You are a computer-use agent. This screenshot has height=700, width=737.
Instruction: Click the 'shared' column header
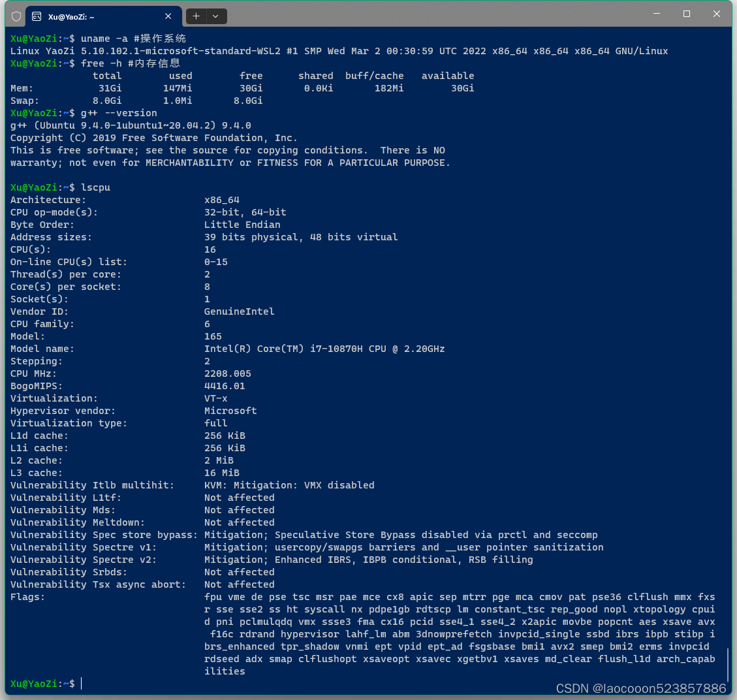click(x=316, y=76)
